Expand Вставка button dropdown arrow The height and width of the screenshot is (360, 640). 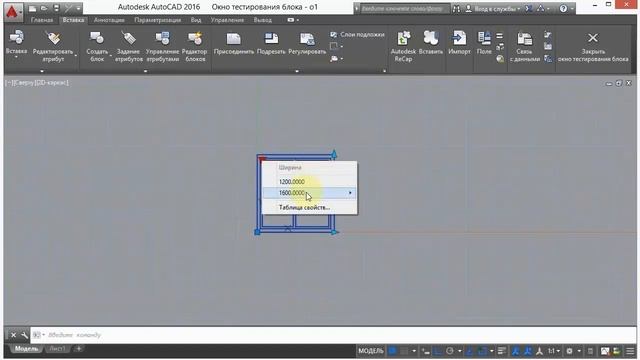point(16,57)
